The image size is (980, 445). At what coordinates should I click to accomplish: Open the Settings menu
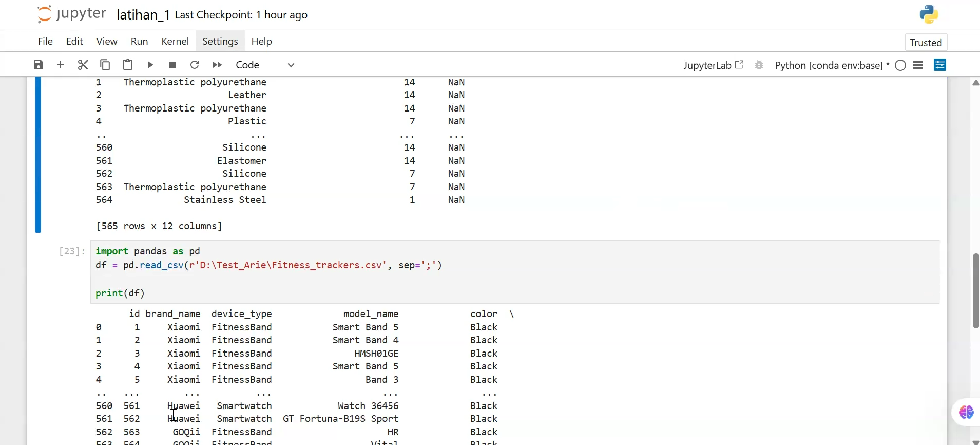pyautogui.click(x=220, y=41)
